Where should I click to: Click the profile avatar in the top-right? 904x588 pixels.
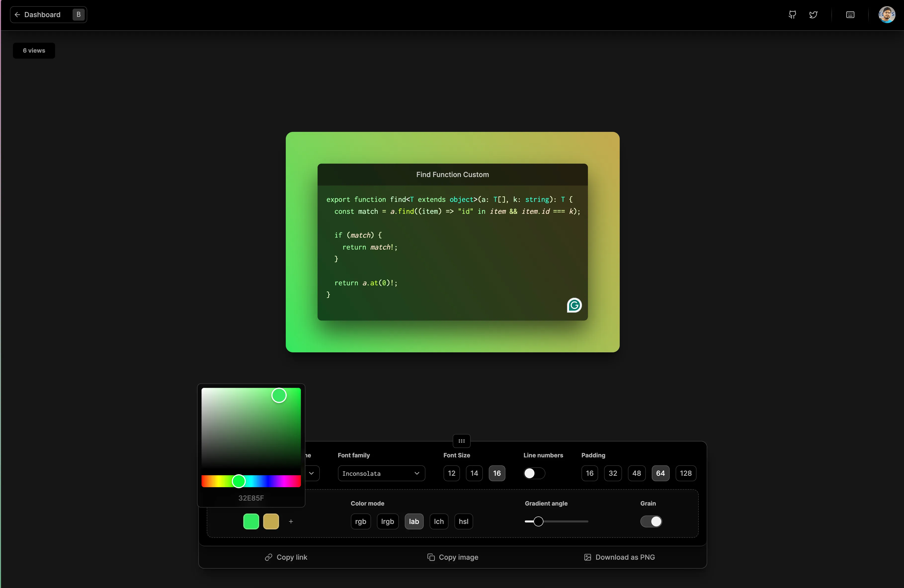(887, 14)
